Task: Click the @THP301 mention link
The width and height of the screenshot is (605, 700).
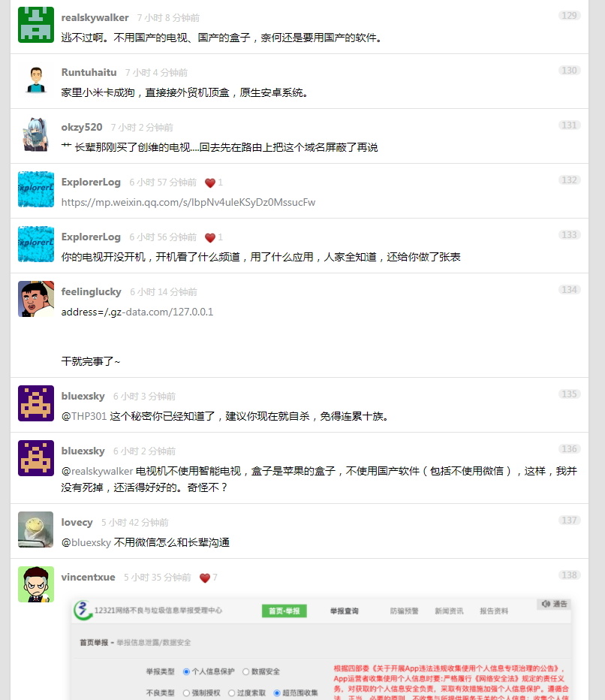Action: [84, 416]
